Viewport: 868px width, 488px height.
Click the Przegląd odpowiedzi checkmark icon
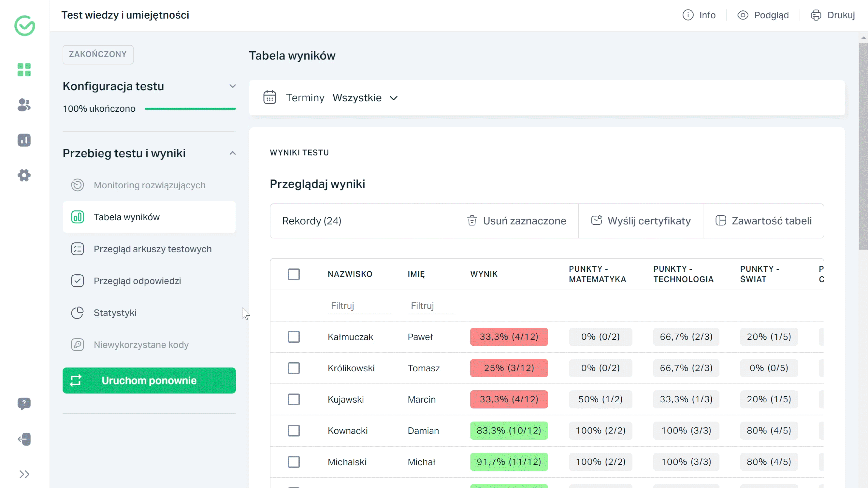[78, 281]
